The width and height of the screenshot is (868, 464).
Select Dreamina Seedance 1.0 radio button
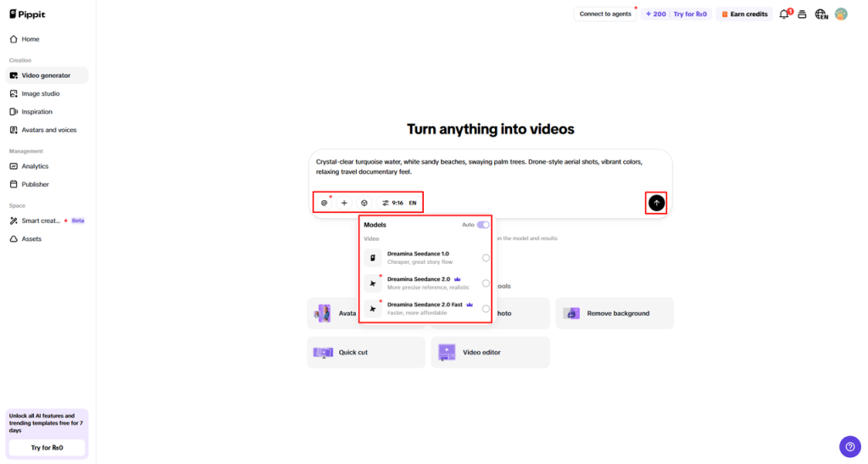point(486,258)
